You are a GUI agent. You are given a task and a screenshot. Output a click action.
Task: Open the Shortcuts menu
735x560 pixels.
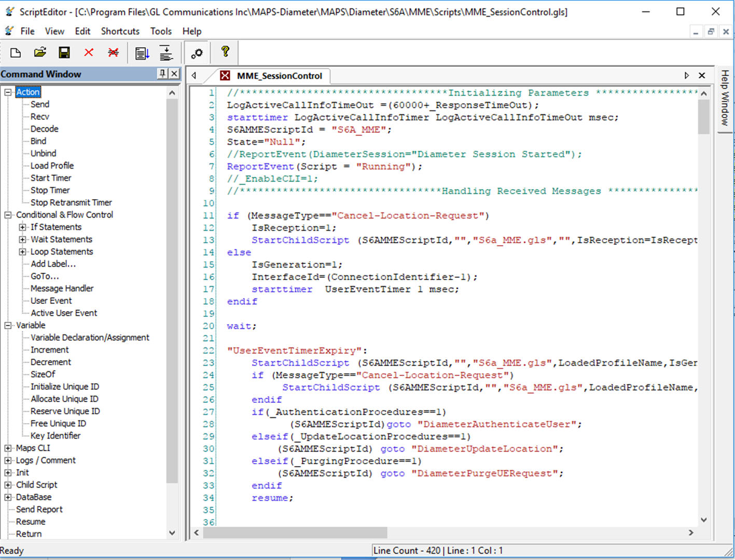[x=120, y=31]
